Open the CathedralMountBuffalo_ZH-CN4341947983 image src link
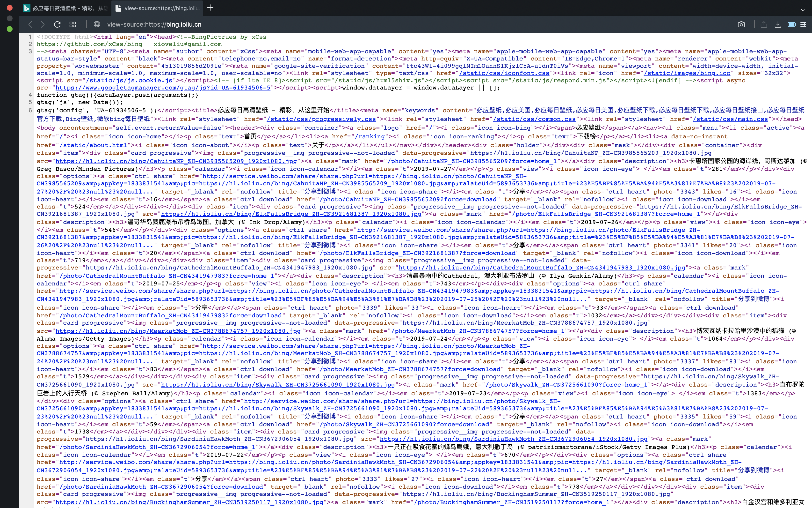Image resolution: width=812 pixels, height=508 pixels. tap(542, 268)
